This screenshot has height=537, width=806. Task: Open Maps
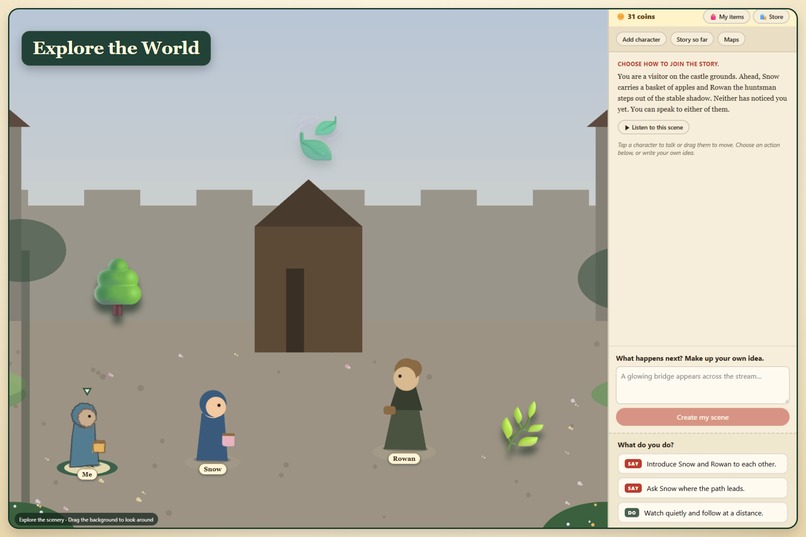click(x=731, y=39)
